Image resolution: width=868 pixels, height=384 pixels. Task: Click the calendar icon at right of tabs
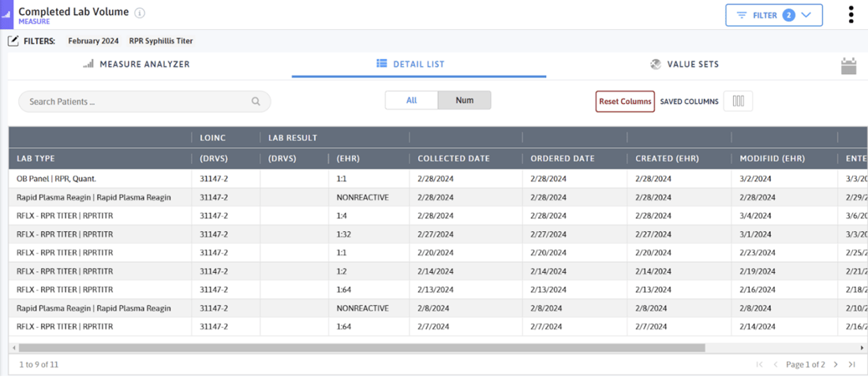[848, 66]
